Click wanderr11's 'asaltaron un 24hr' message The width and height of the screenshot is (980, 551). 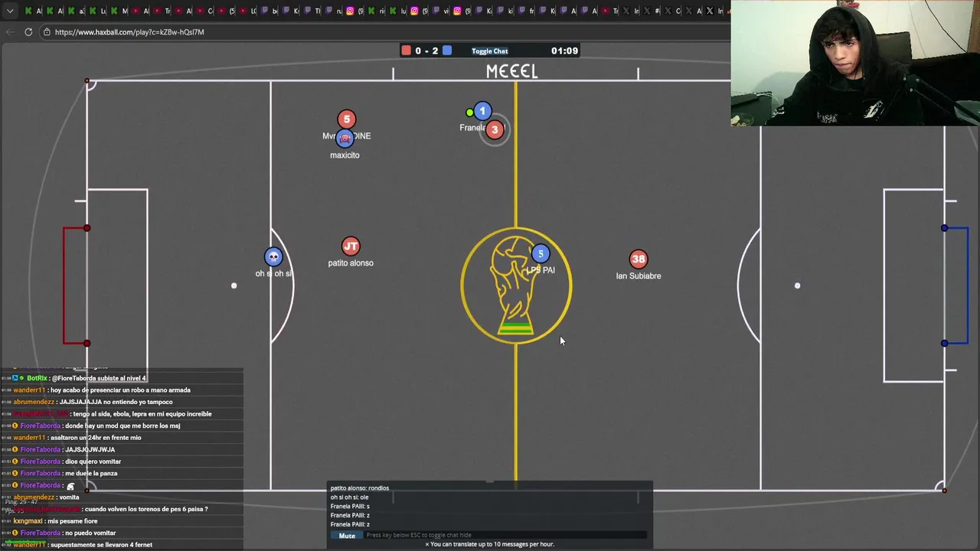tap(77, 438)
